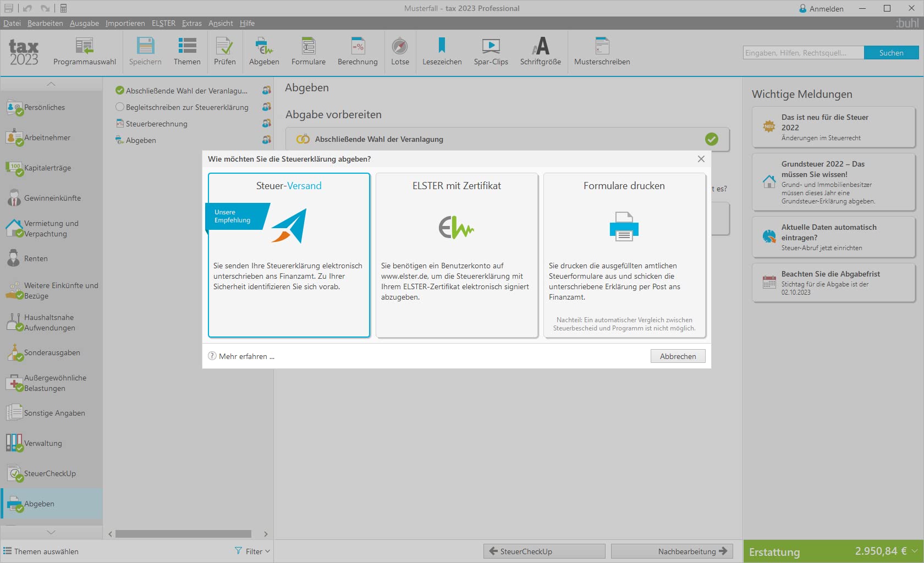
Task: Close the Steuererklärung abgeben dialog
Action: coord(701,159)
